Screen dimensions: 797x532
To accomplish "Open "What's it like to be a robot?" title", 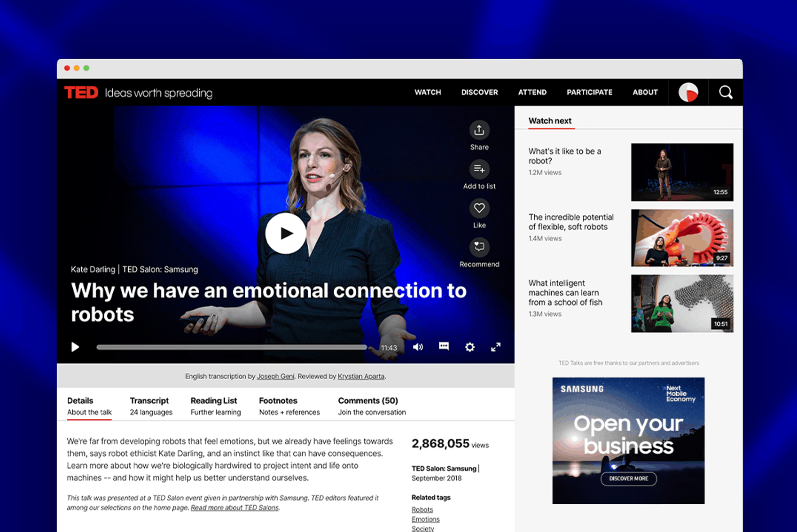I will click(564, 156).
